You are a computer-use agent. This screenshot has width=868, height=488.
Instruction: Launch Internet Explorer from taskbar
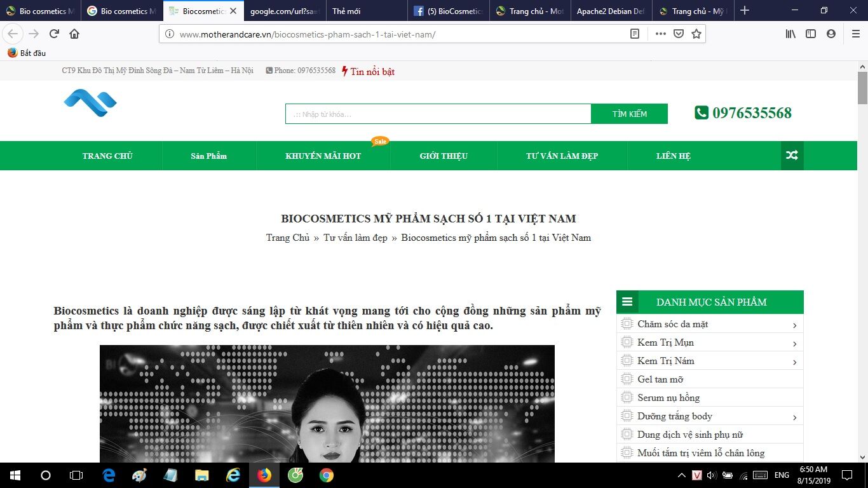233,475
